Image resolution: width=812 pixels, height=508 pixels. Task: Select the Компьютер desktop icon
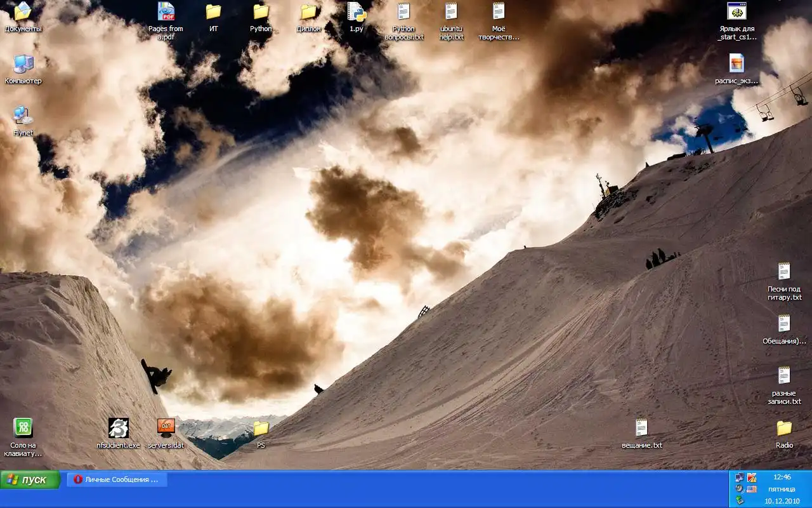[23, 64]
